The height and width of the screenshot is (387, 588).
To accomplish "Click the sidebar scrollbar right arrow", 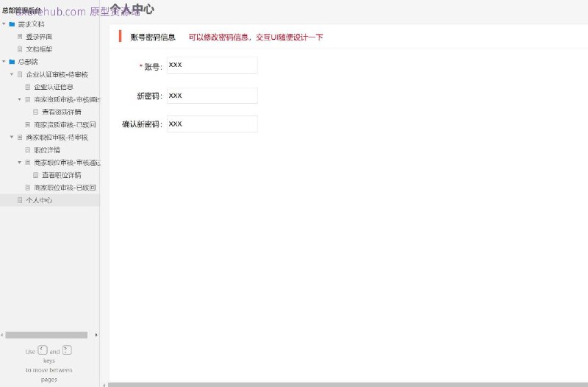I will point(96,335).
